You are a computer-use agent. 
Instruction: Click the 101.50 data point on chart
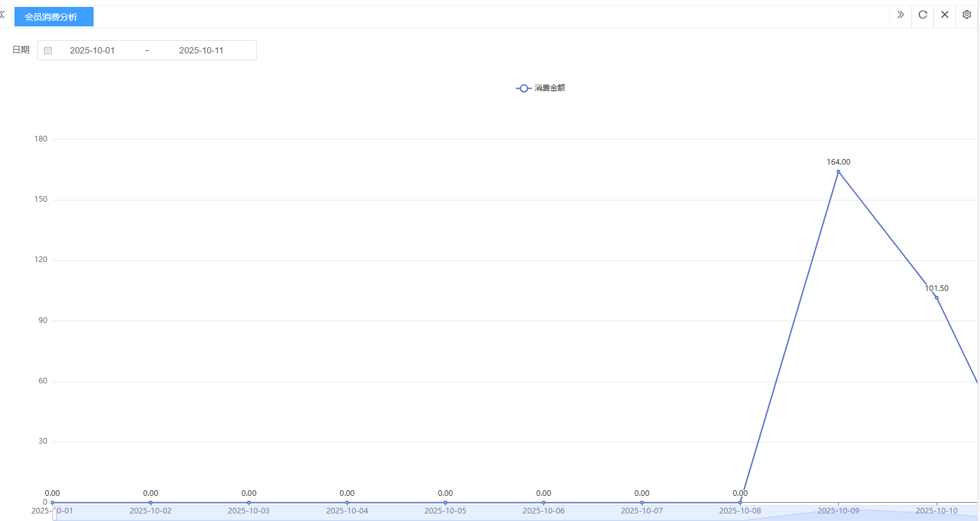pyautogui.click(x=936, y=298)
